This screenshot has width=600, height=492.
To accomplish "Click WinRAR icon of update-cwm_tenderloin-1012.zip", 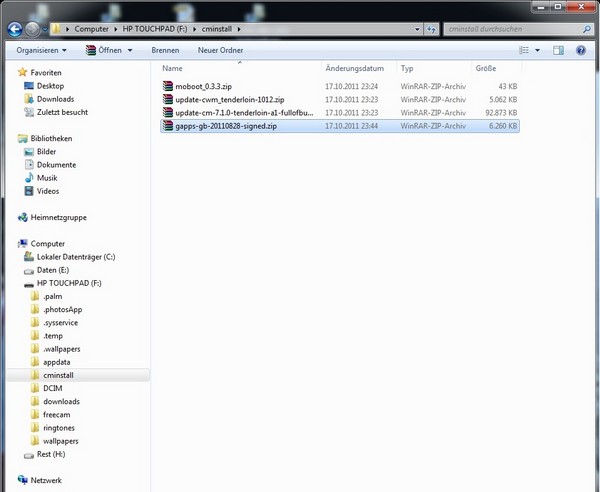I will pyautogui.click(x=168, y=99).
